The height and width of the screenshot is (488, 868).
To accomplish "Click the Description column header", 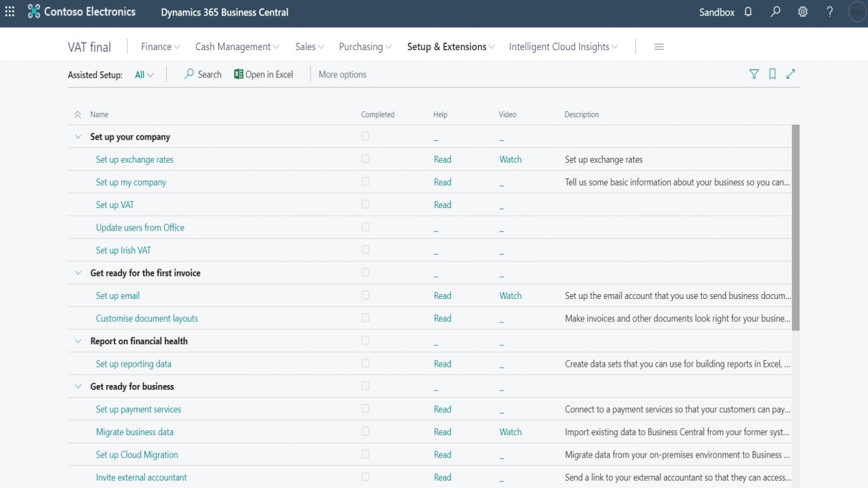I will point(582,115).
